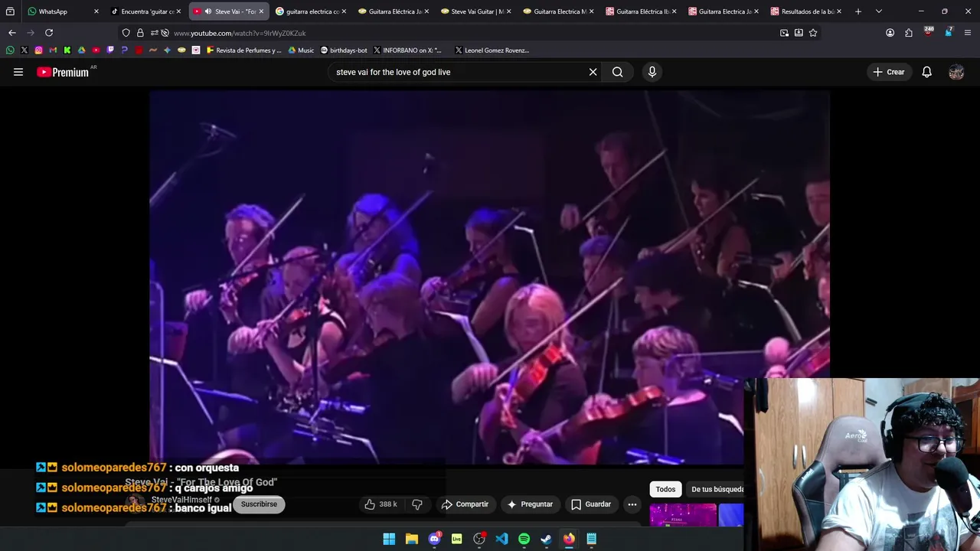Viewport: 980px width, 551px height.
Task: Open Discord from the taskbar
Action: 434,539
